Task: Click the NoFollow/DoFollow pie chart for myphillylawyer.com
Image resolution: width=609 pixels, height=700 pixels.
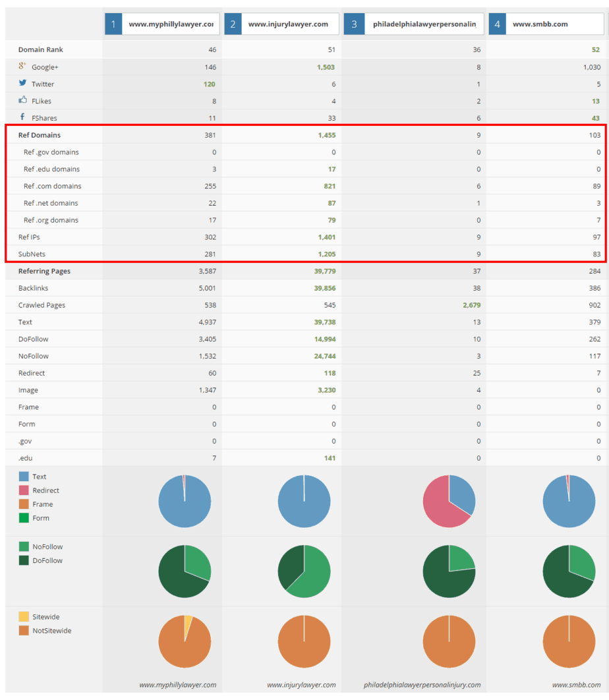Action: coord(185,571)
